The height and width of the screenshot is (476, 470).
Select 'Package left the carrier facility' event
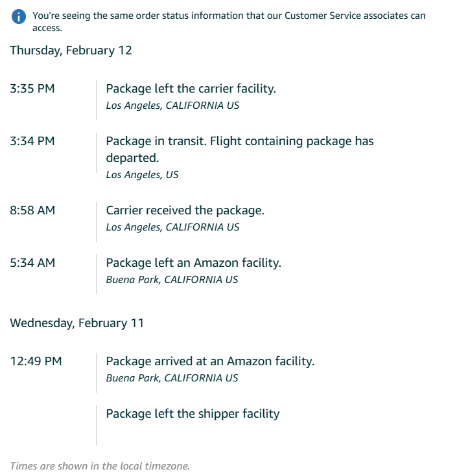(191, 89)
